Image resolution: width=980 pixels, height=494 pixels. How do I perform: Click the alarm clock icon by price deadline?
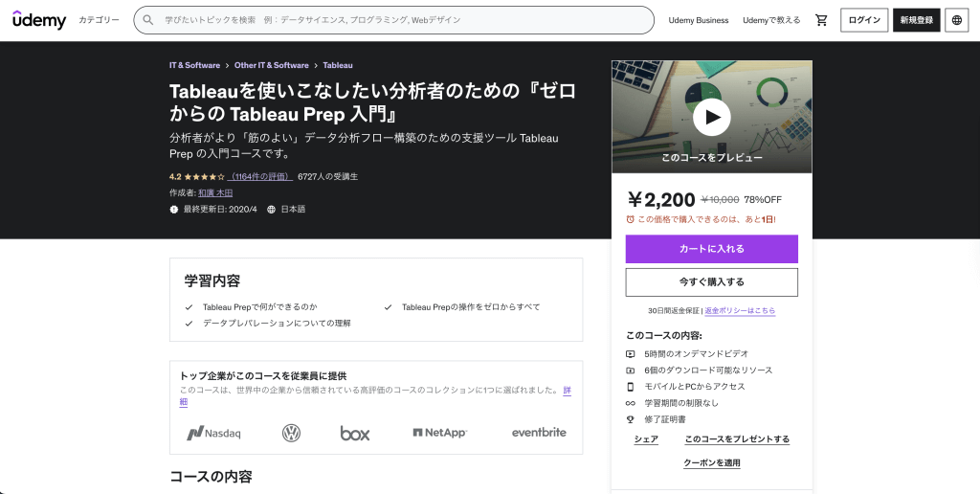coord(630,219)
